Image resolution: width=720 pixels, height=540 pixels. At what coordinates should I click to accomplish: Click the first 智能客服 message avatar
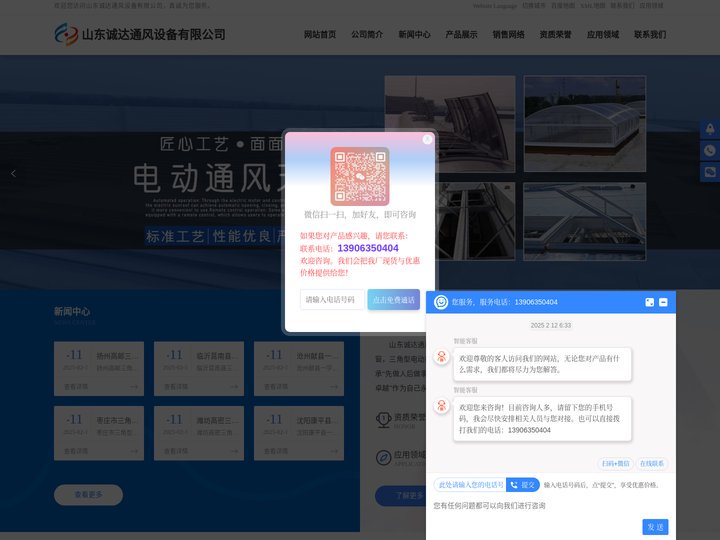click(x=442, y=356)
